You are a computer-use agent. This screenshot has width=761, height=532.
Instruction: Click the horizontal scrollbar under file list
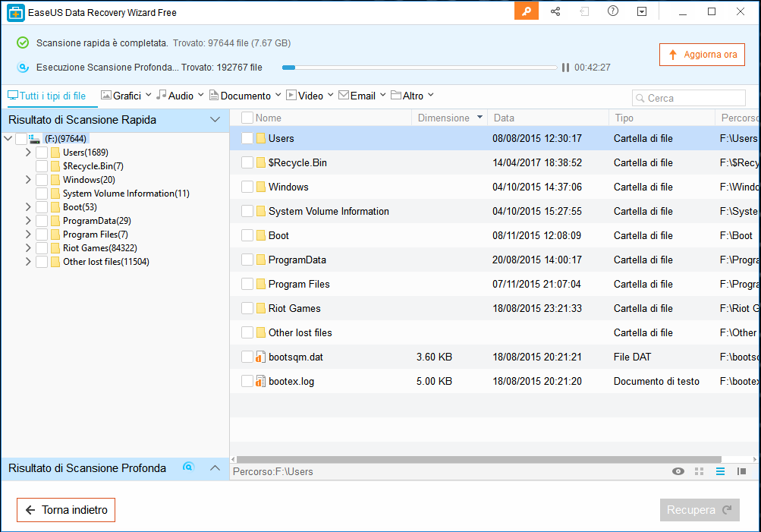pyautogui.click(x=479, y=459)
